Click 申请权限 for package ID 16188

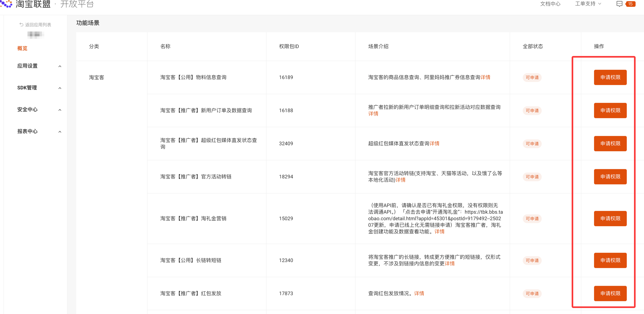pyautogui.click(x=610, y=110)
